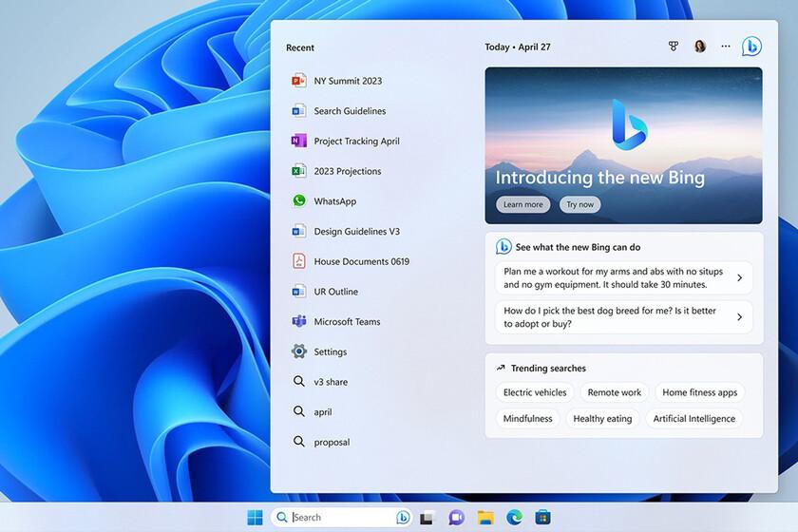Select recent search 'proposal'

332,443
